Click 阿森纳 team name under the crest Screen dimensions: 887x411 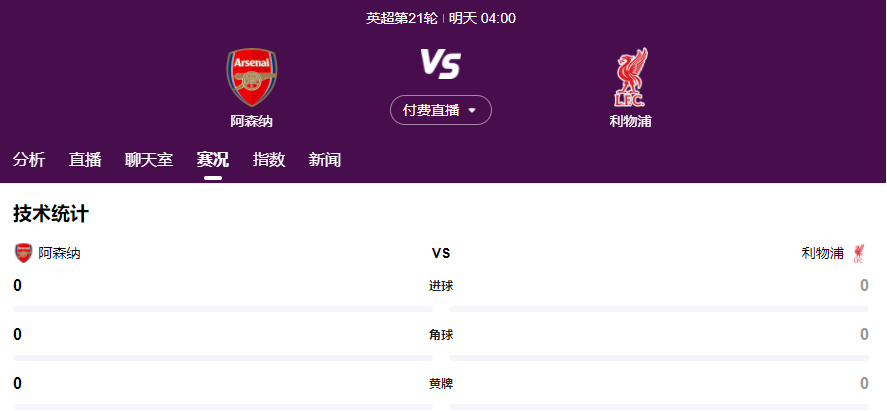[252, 121]
